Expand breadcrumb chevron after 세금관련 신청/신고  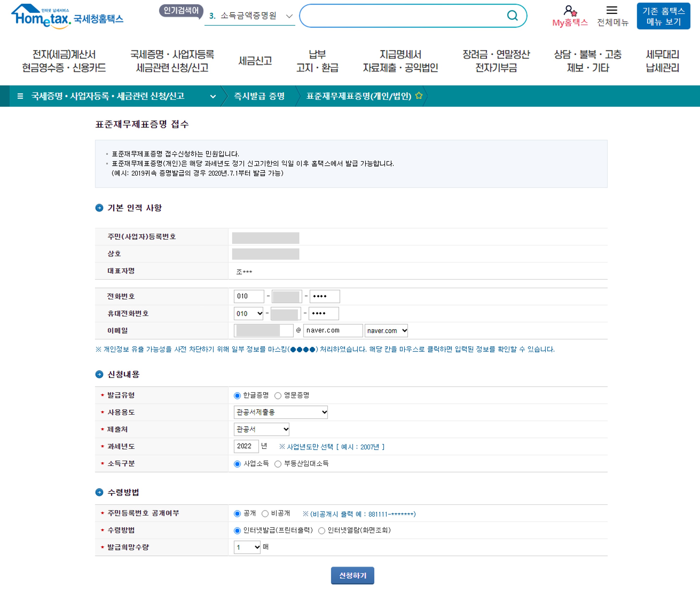[x=213, y=96]
